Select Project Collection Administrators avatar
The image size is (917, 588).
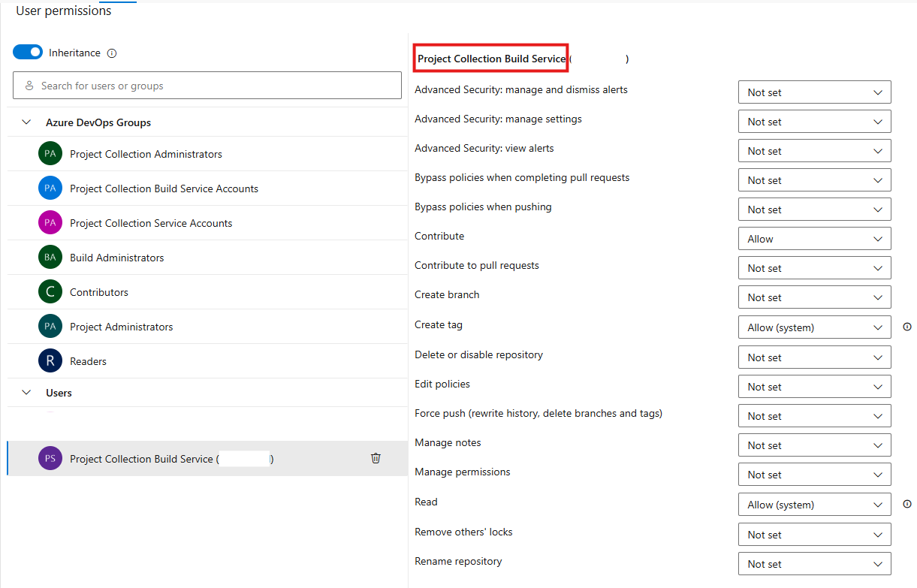tap(50, 154)
